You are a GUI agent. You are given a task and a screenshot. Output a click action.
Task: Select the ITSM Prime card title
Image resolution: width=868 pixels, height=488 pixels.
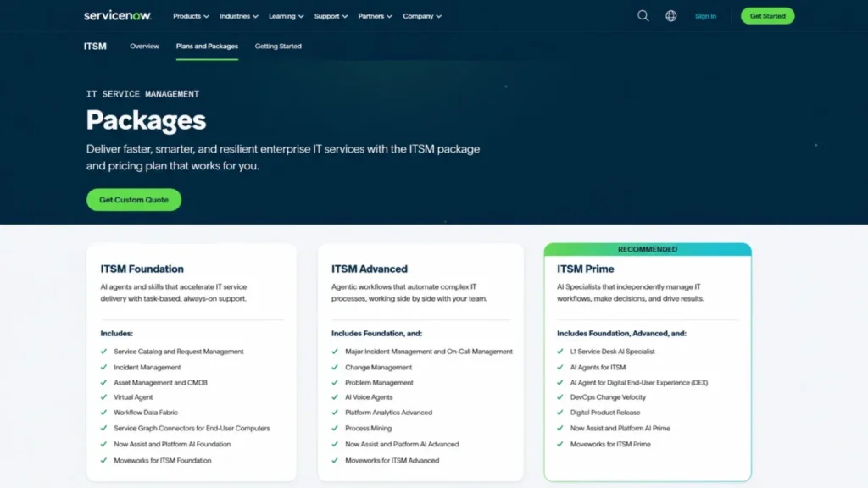tap(585, 269)
